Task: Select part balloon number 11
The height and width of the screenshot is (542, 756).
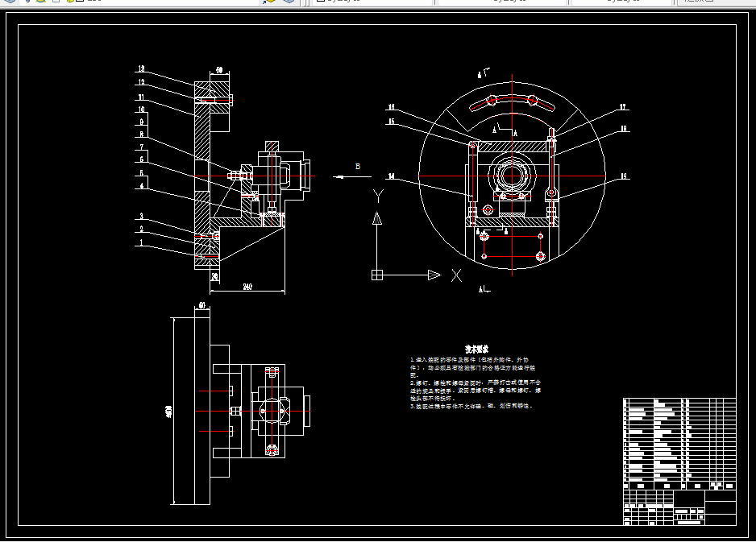Action: pyautogui.click(x=141, y=97)
